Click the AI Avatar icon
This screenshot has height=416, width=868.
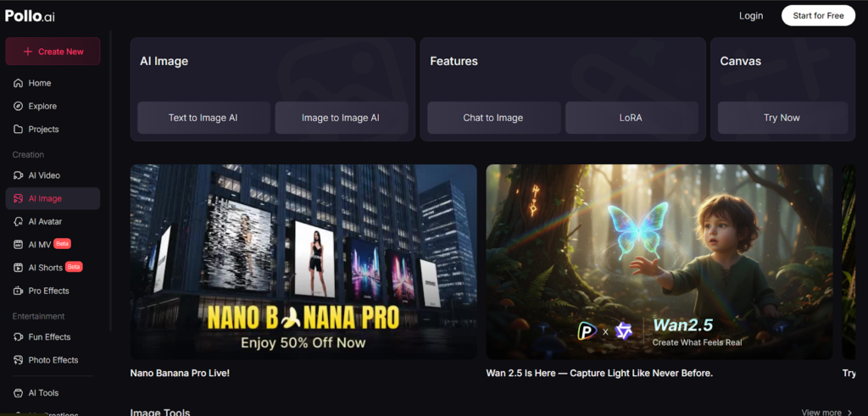(x=19, y=221)
